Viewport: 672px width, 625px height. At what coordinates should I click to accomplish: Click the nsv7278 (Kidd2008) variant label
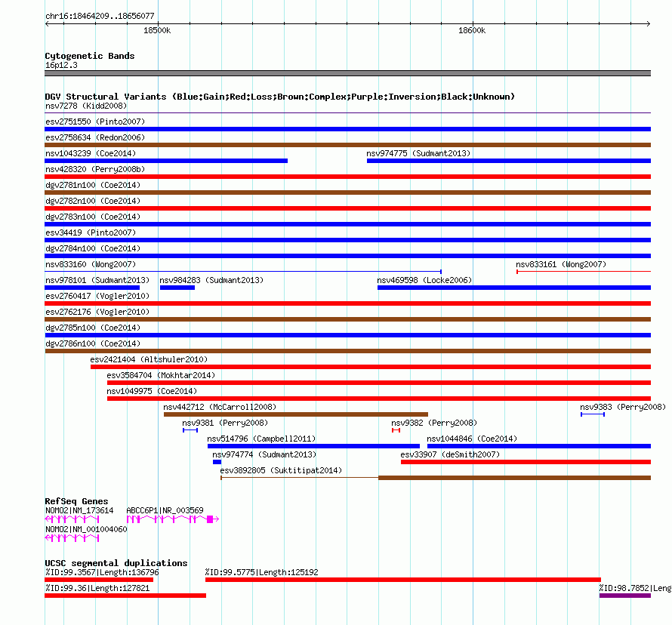(x=86, y=106)
